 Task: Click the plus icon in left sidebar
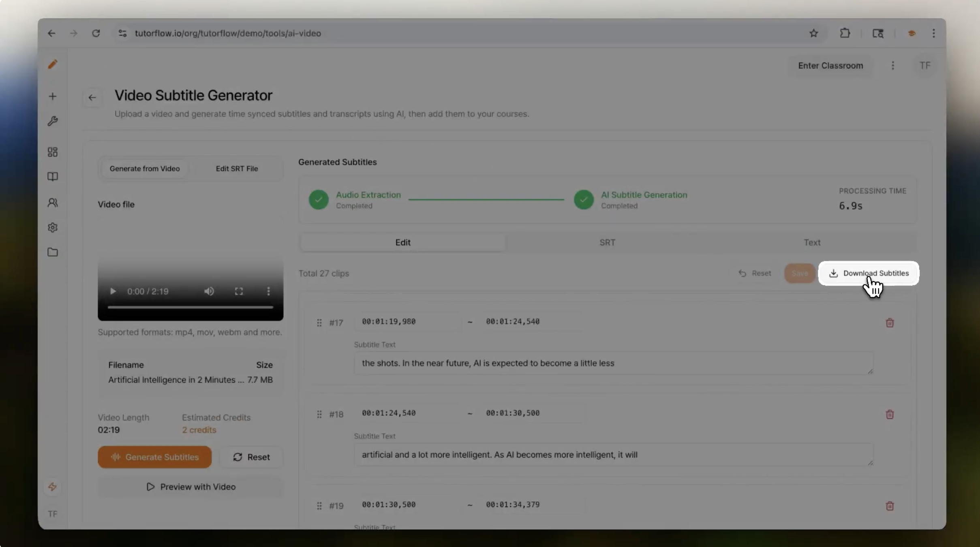point(53,96)
